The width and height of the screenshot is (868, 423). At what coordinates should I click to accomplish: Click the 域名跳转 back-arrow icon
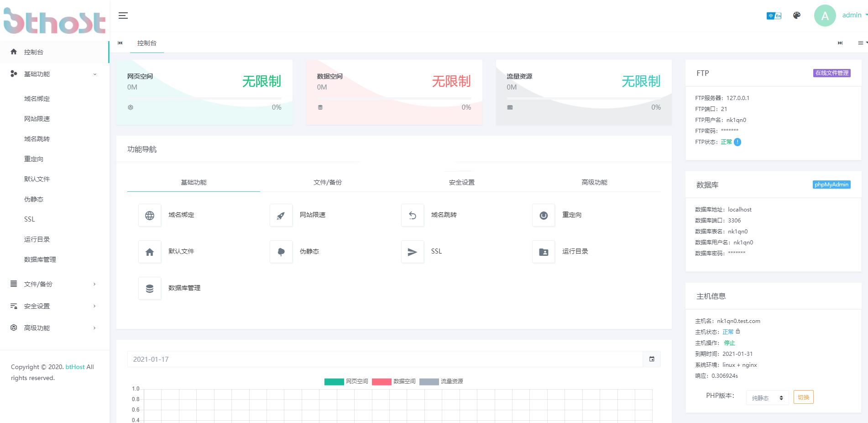[x=412, y=215]
